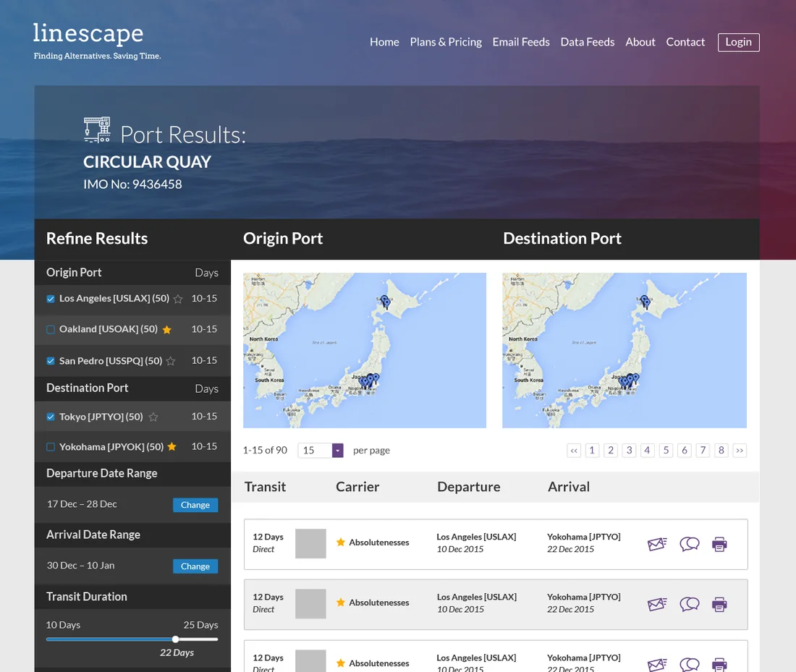Screen dimensions: 796x672
Task: Click the '17 Dec – 28 Dec' date text
Action: [x=82, y=504]
